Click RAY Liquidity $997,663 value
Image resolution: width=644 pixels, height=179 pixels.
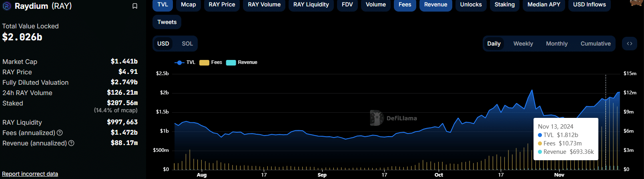point(122,122)
